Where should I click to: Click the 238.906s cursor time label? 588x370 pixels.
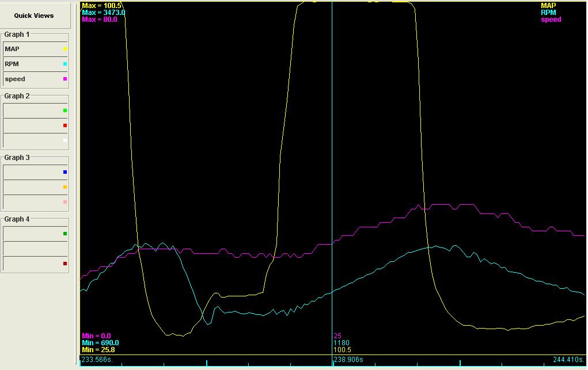[x=348, y=360]
